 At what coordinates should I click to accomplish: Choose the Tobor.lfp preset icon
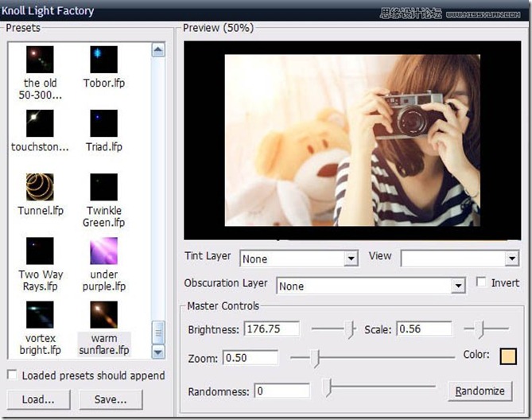(x=104, y=60)
